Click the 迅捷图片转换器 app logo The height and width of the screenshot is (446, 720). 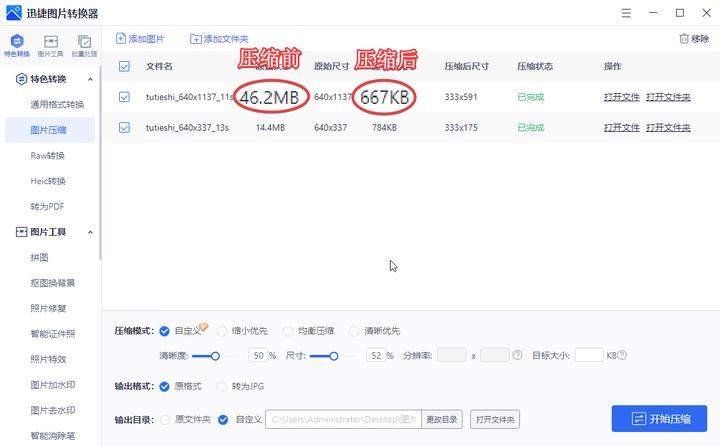point(14,13)
